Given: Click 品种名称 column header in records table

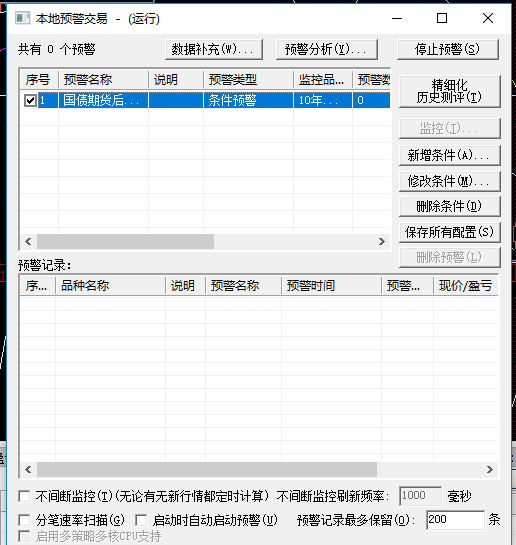Looking at the screenshot, I should [110, 286].
